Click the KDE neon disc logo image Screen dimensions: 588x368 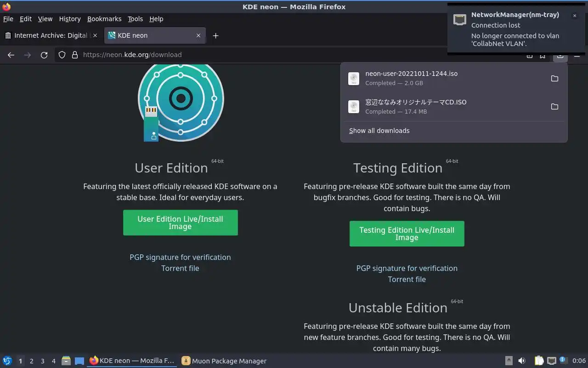(x=181, y=102)
